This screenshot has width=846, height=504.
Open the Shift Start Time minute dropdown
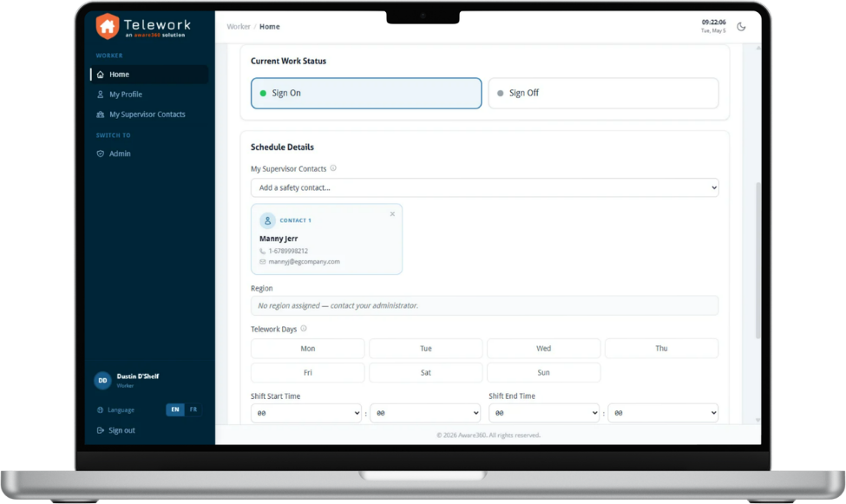pyautogui.click(x=425, y=413)
